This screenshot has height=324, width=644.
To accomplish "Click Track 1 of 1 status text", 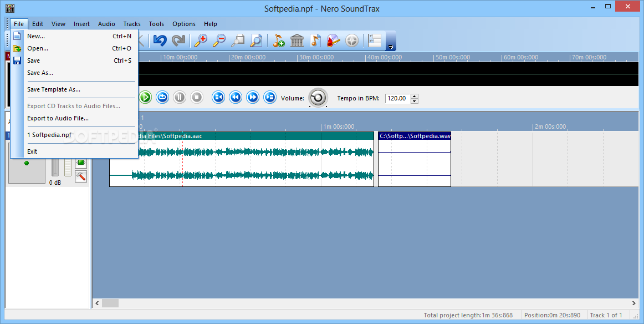I will (x=606, y=315).
